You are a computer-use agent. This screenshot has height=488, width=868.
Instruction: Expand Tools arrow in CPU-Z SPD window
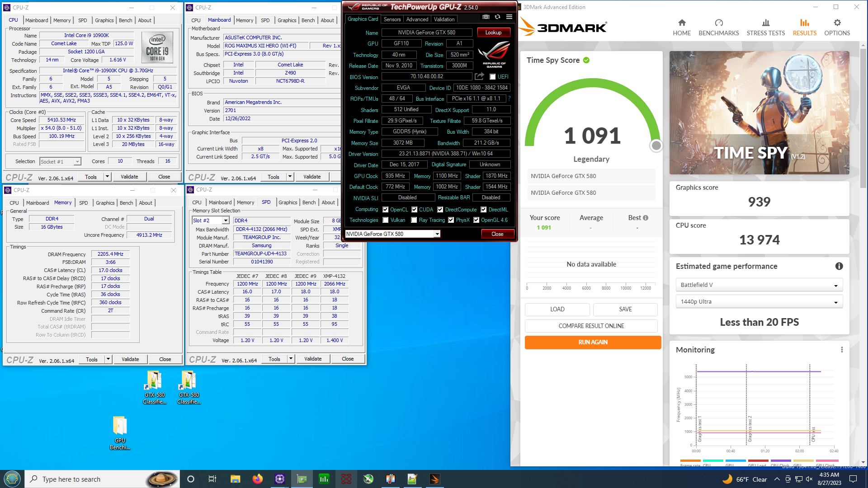pos(291,359)
